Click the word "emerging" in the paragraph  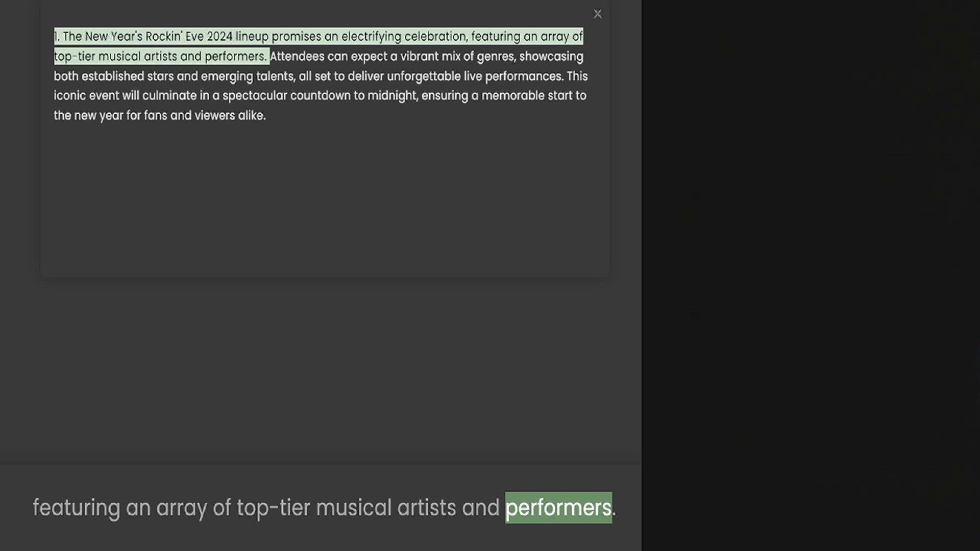[227, 77]
